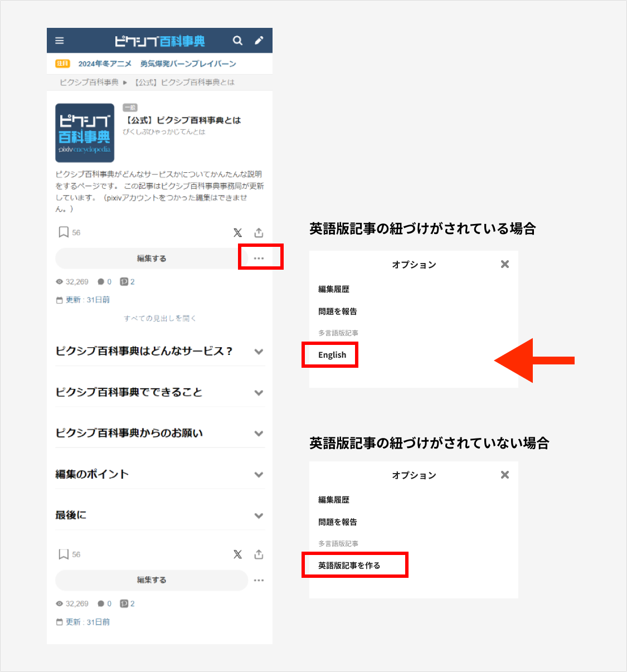627x672 pixels.
Task: Click the ピクシブ百科事典 header logo
Action: point(160,41)
